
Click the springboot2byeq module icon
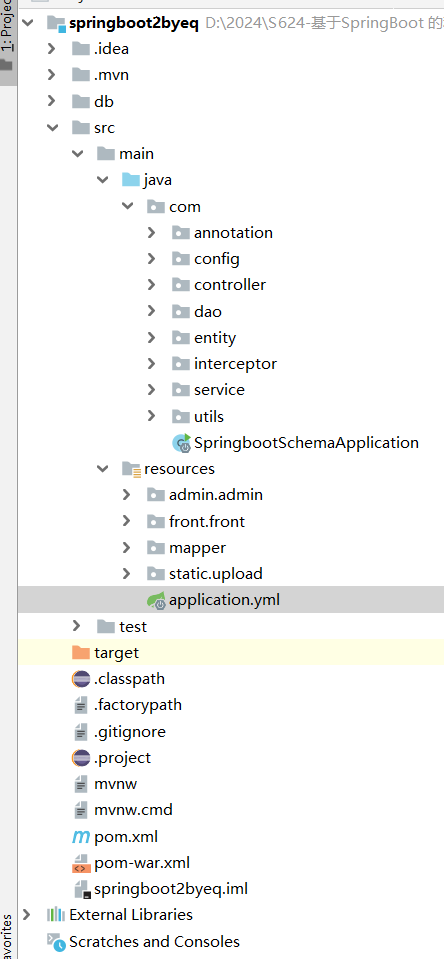56,24
